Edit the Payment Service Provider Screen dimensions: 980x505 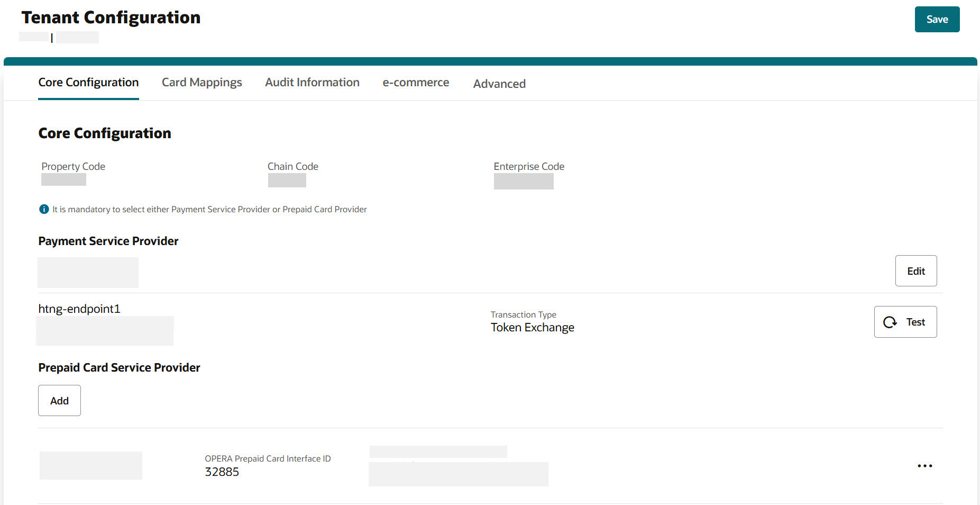[916, 271]
